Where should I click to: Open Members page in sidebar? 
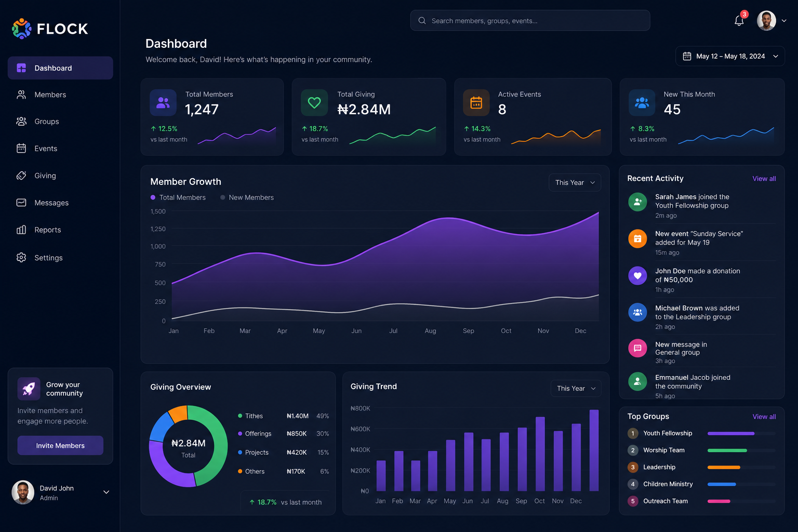pos(60,95)
